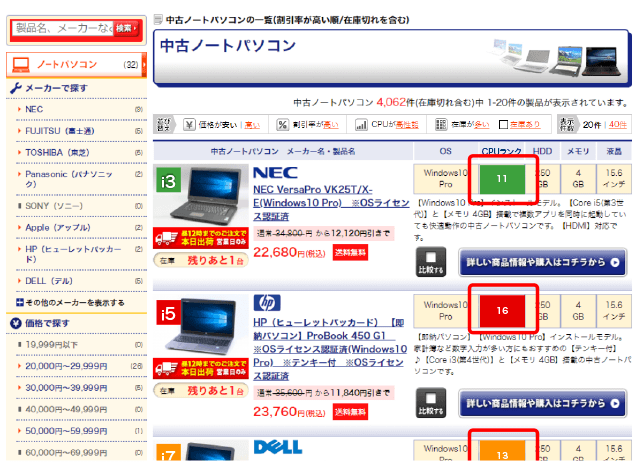Viewport: 640px width, 470px height.
Task: Toggle the 在庫あり checkbox
Action: pyautogui.click(x=504, y=124)
